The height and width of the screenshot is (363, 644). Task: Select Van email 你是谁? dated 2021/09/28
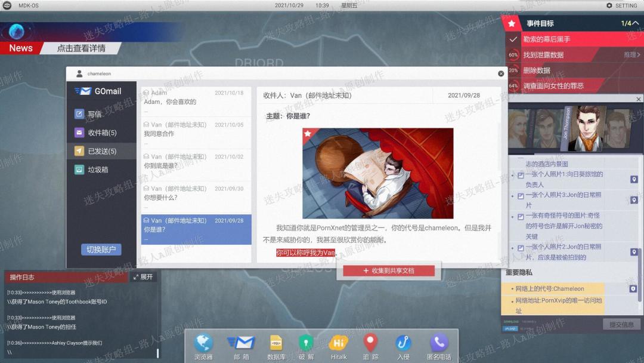point(196,229)
